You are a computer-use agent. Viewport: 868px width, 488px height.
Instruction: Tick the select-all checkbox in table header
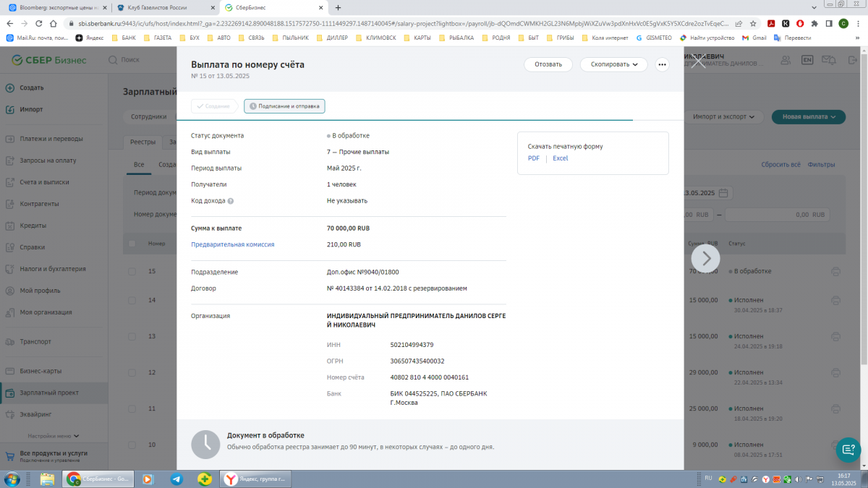pyautogui.click(x=132, y=244)
